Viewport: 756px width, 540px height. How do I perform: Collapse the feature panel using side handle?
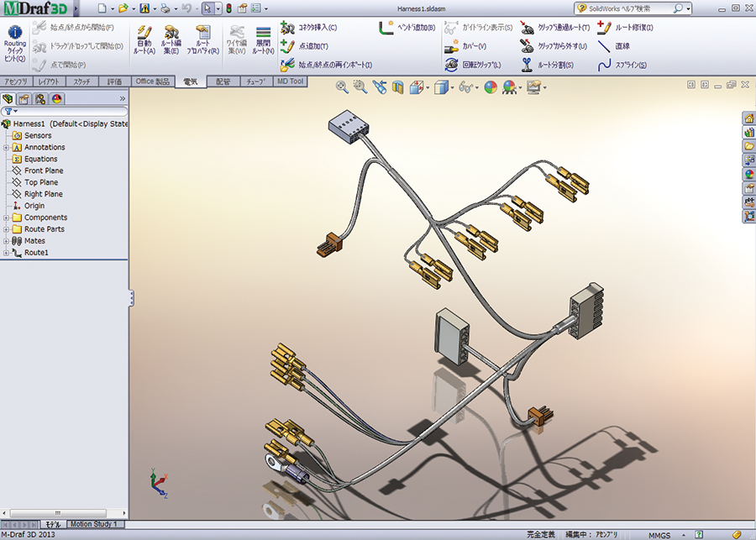click(131, 298)
